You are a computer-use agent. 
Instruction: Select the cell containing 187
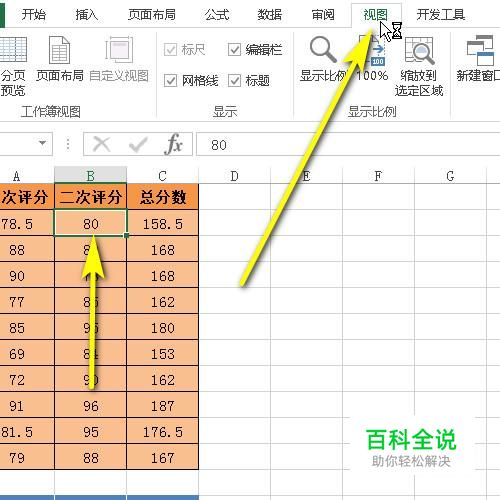(163, 405)
